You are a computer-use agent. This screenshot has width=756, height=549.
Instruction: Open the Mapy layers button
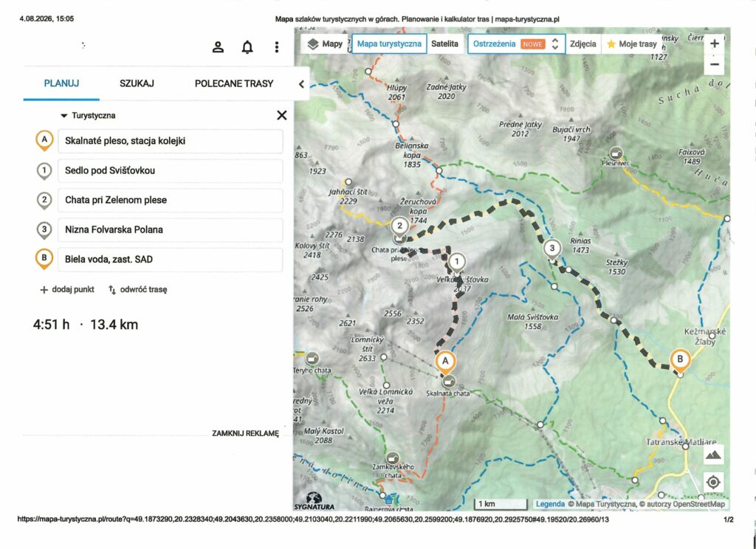(x=326, y=44)
